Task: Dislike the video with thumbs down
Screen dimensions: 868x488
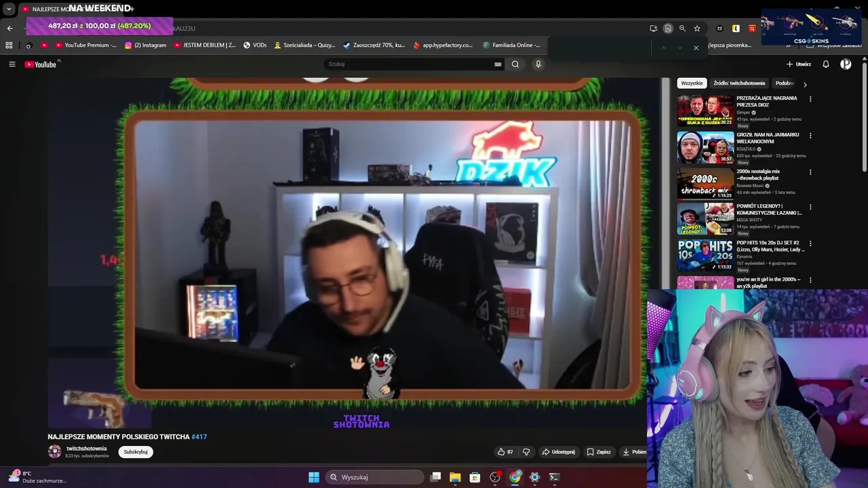Action: point(526,452)
